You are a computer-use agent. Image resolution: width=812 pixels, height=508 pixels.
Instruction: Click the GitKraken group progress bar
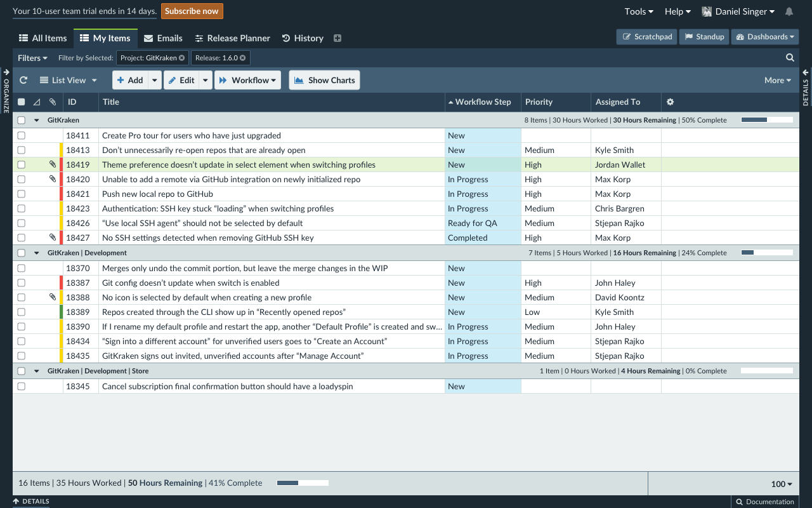(x=767, y=120)
